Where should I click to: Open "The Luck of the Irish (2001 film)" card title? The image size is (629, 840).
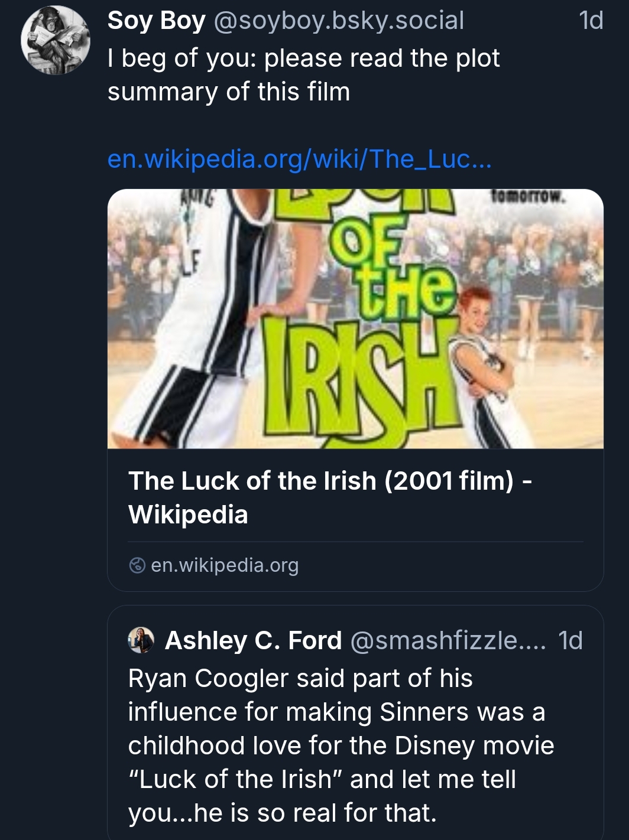point(329,497)
